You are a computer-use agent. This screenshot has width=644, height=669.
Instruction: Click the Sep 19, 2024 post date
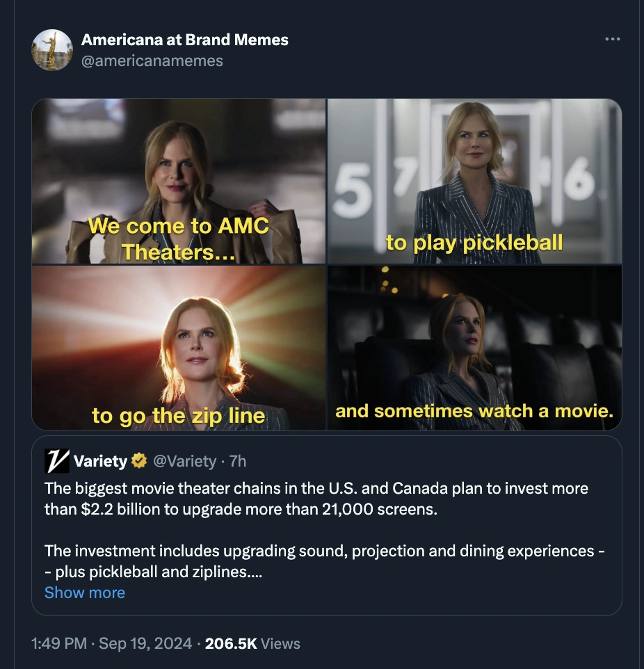[x=145, y=643]
